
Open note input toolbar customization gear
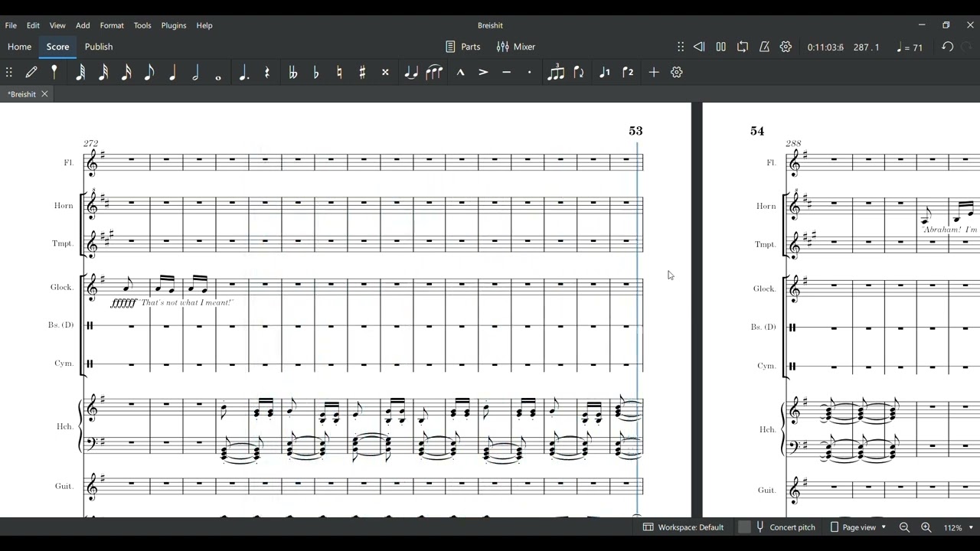pyautogui.click(x=677, y=72)
